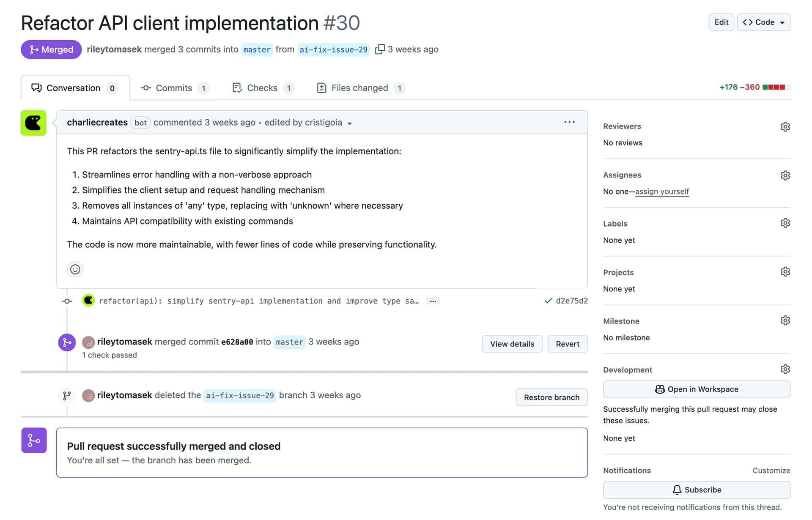Image resolution: width=812 pixels, height=520 pixels.
Task: Click the Subscribe notifications button
Action: pos(696,490)
